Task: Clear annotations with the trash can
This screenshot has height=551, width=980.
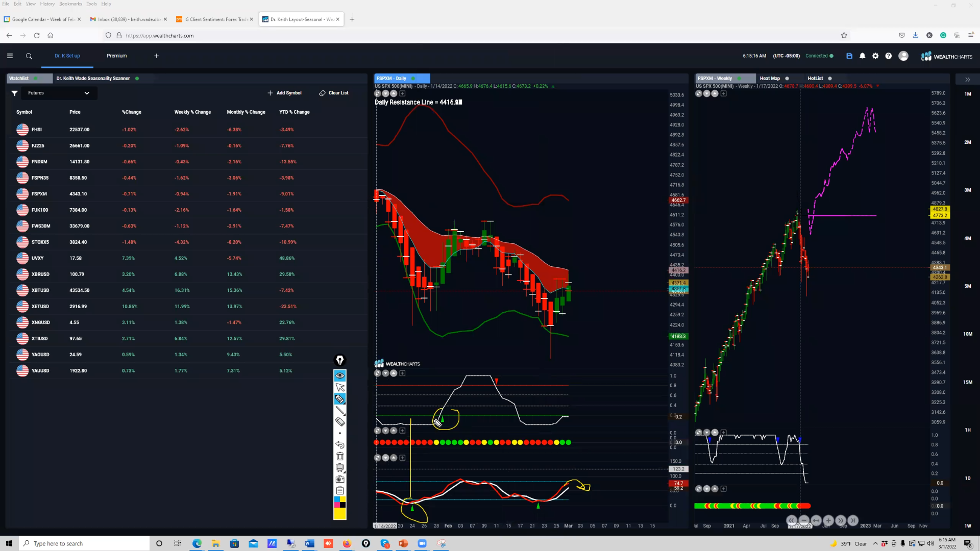Action: pyautogui.click(x=340, y=456)
